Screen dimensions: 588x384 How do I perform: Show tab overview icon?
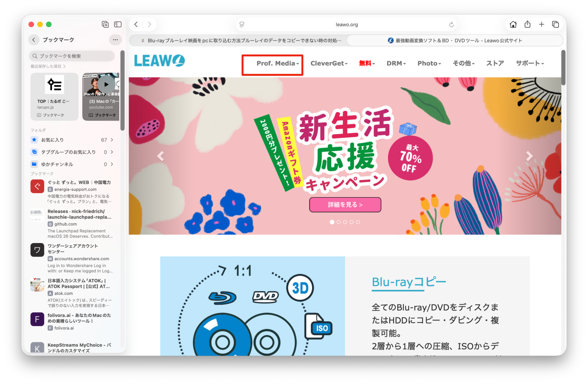[556, 24]
